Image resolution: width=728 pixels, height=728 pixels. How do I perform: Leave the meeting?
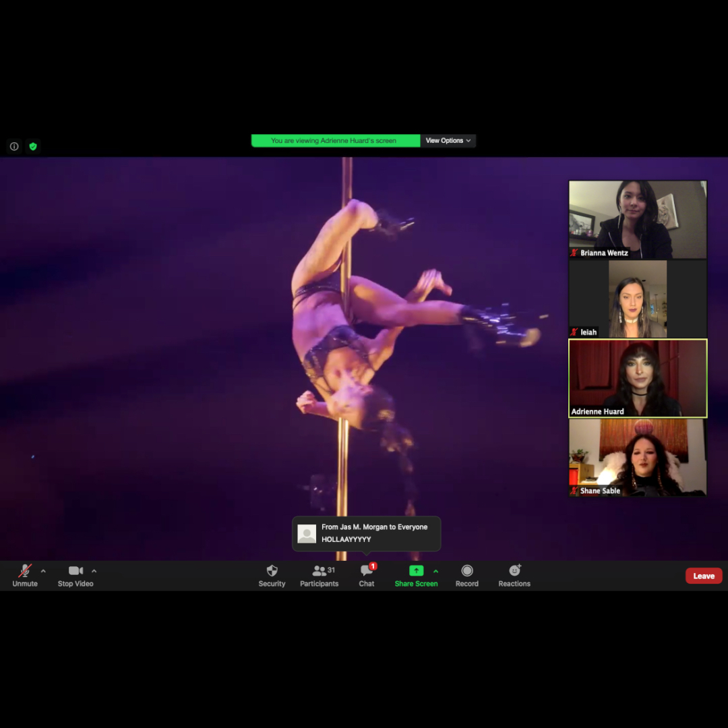click(703, 576)
